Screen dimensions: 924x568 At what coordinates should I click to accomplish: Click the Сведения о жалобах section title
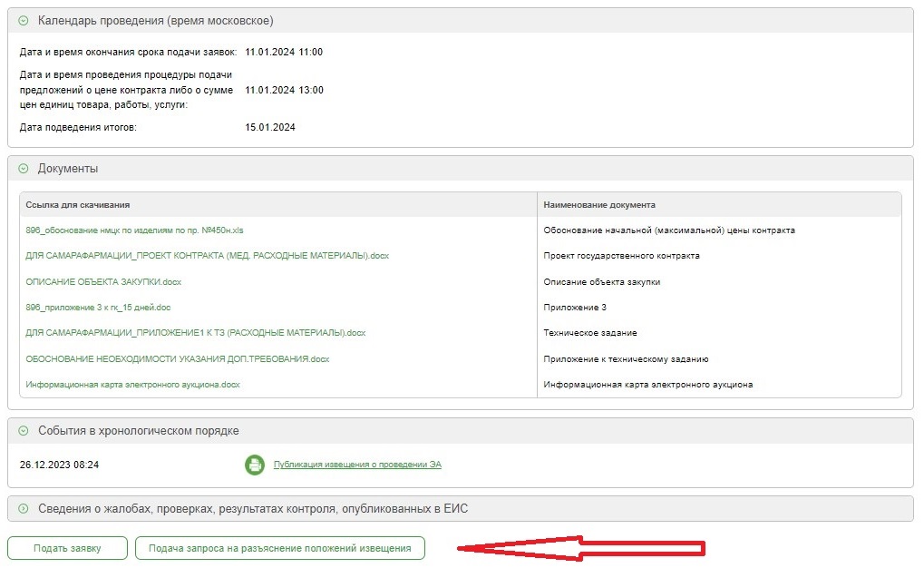pos(252,509)
